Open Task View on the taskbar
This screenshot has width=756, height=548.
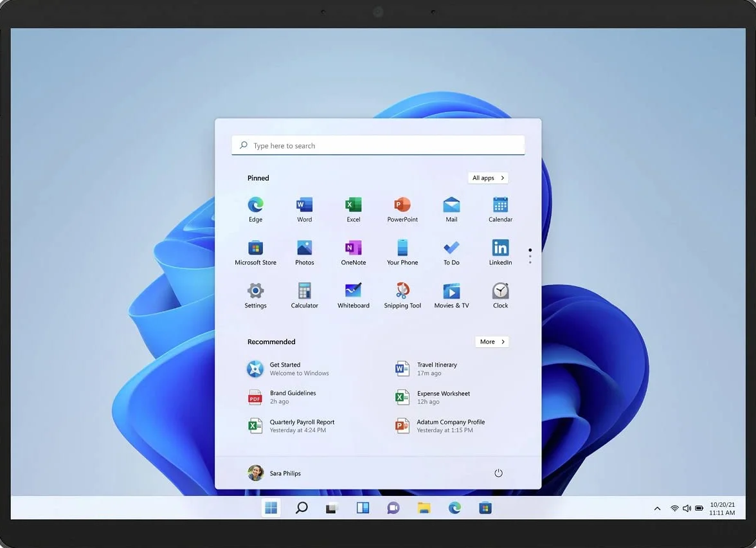click(x=331, y=508)
